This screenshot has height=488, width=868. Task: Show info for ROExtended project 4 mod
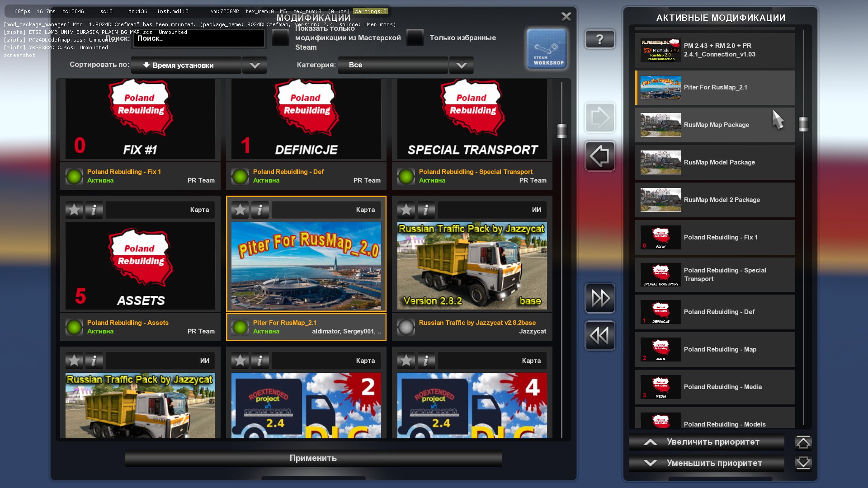click(426, 361)
